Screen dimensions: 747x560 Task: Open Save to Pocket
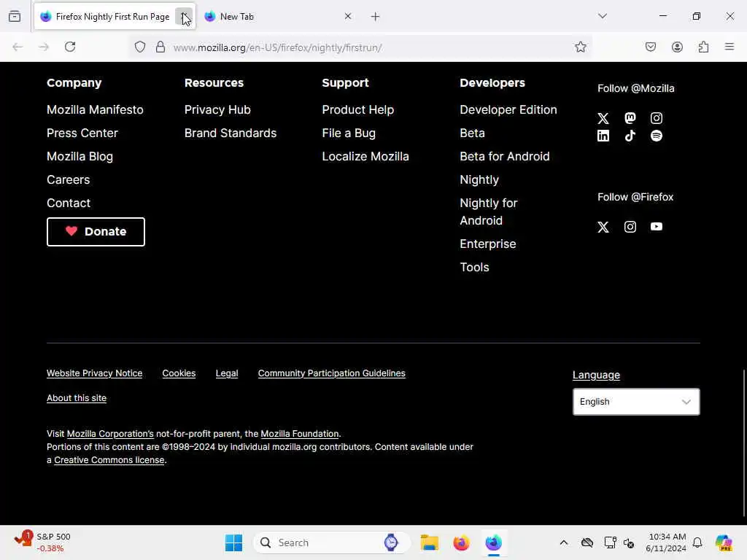point(651,47)
